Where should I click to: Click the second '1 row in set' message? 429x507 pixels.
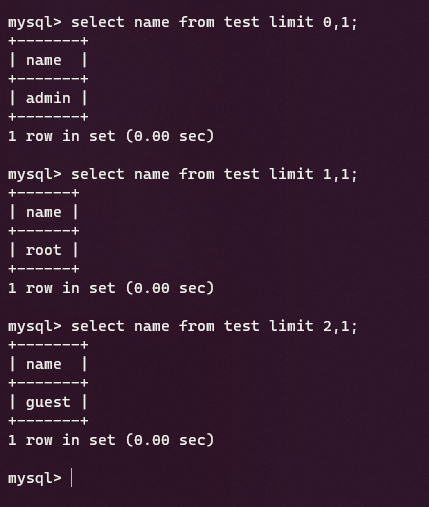(111, 288)
